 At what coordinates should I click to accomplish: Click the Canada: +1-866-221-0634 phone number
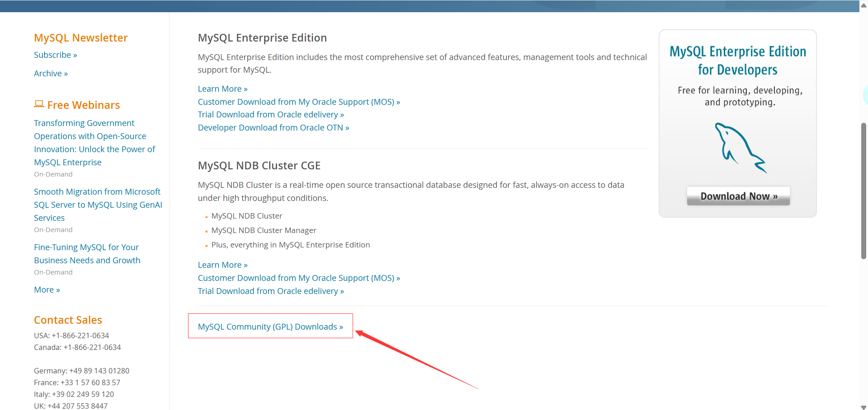(77, 347)
